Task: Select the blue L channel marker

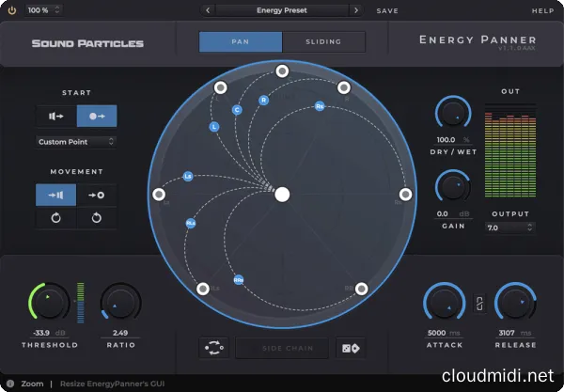Action: pos(214,127)
